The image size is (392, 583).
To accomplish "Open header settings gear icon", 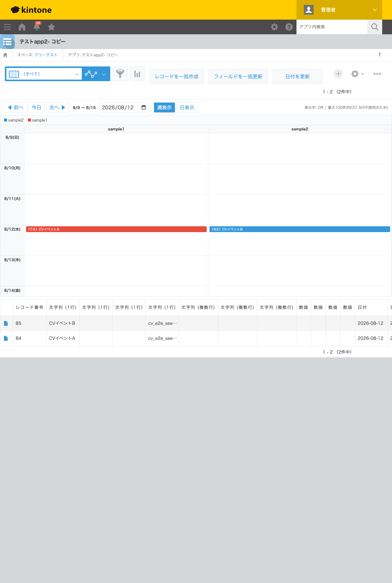I will click(274, 27).
